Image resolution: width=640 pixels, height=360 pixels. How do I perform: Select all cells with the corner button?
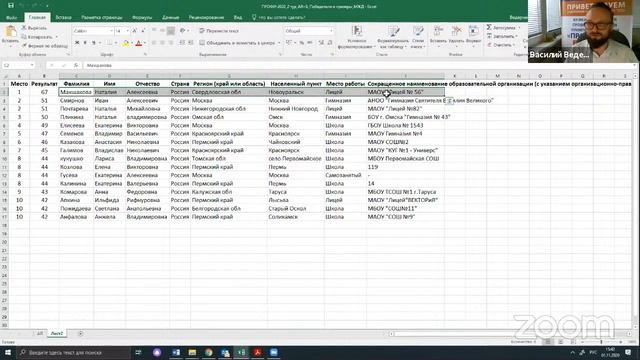4,76
